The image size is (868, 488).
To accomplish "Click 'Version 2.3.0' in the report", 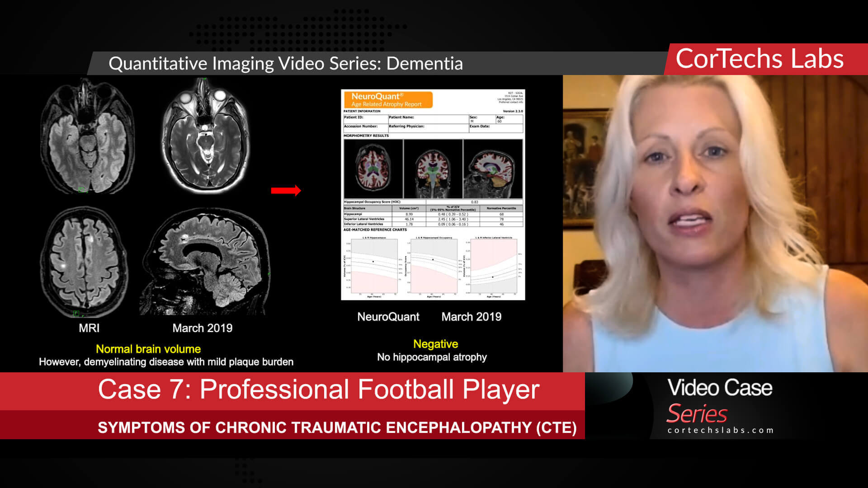I will [513, 111].
